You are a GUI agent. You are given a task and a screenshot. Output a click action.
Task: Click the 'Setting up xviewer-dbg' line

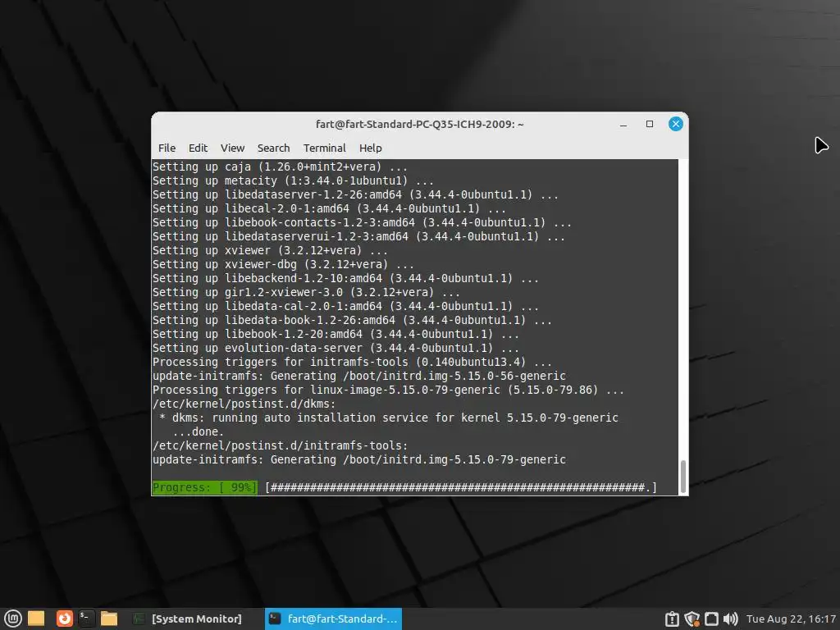[x=283, y=264]
